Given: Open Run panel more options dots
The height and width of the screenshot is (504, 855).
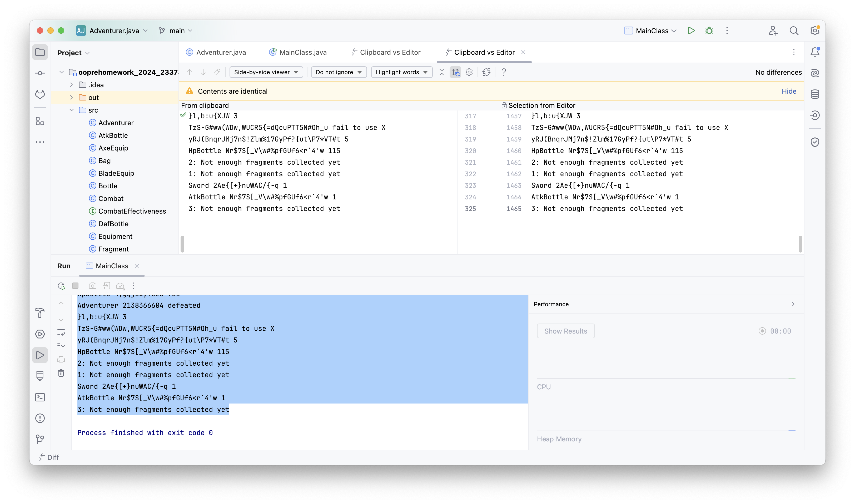Looking at the screenshot, I should (133, 286).
